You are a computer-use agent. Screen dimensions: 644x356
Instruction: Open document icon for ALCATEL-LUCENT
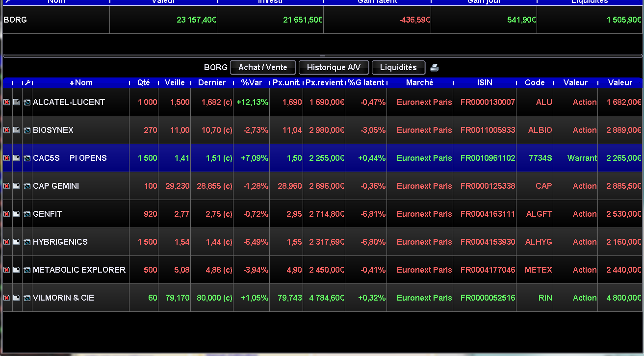tap(17, 102)
